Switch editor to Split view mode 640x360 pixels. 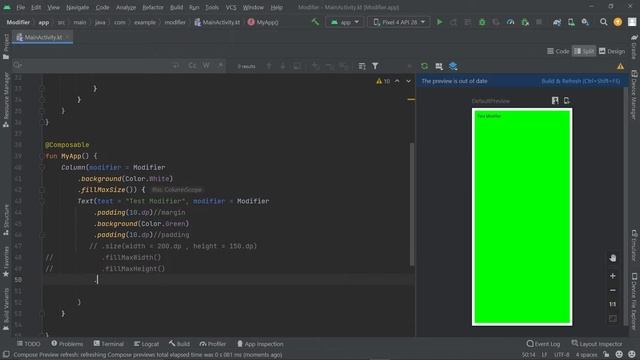point(584,51)
